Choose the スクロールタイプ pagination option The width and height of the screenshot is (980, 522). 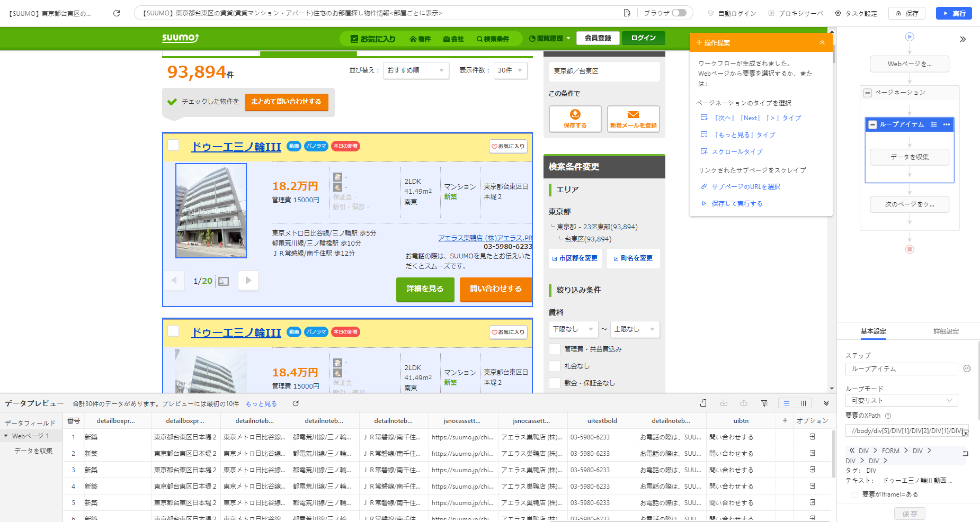pyautogui.click(x=737, y=152)
